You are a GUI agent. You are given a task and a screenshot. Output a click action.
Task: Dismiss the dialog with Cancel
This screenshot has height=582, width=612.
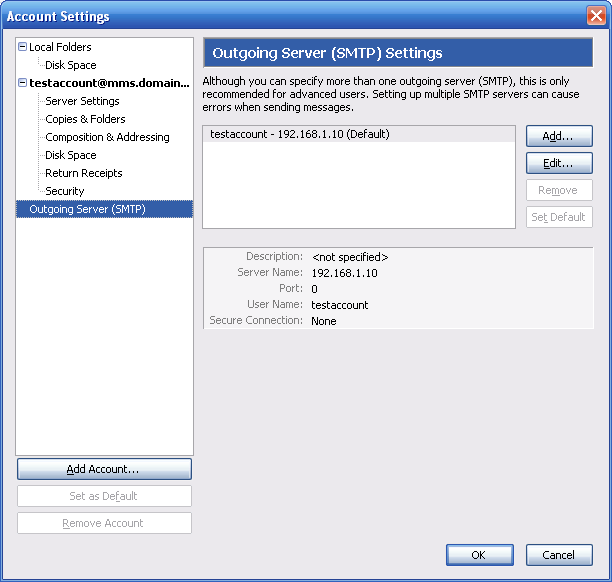point(559,555)
